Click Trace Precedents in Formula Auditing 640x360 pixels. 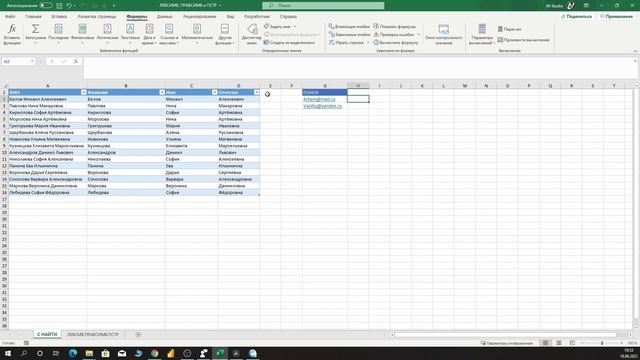click(349, 27)
